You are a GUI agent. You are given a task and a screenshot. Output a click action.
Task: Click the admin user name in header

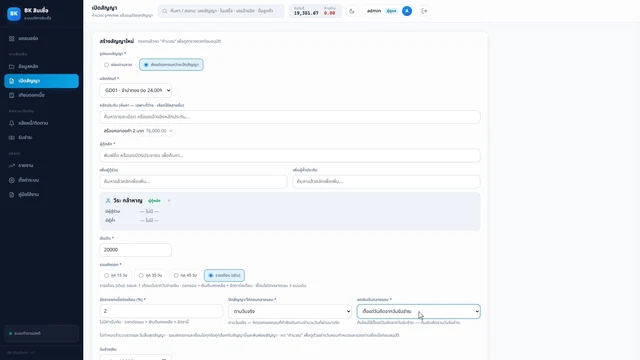[374, 11]
